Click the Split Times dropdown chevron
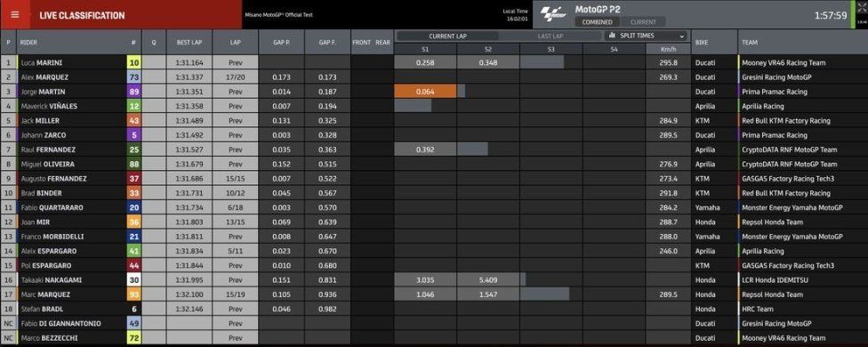Viewport: 868px width, 347px height. [682, 36]
